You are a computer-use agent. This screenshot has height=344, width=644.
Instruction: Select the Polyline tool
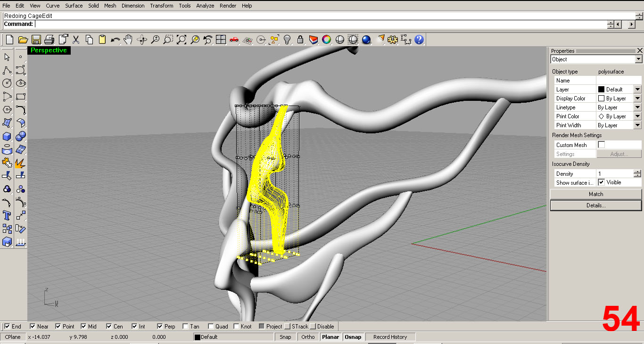pos(7,70)
